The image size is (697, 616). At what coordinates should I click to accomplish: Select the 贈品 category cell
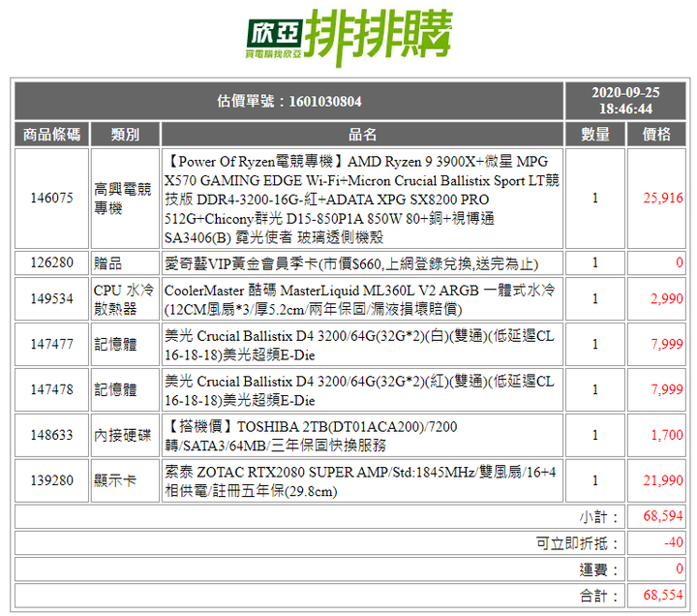(x=125, y=262)
